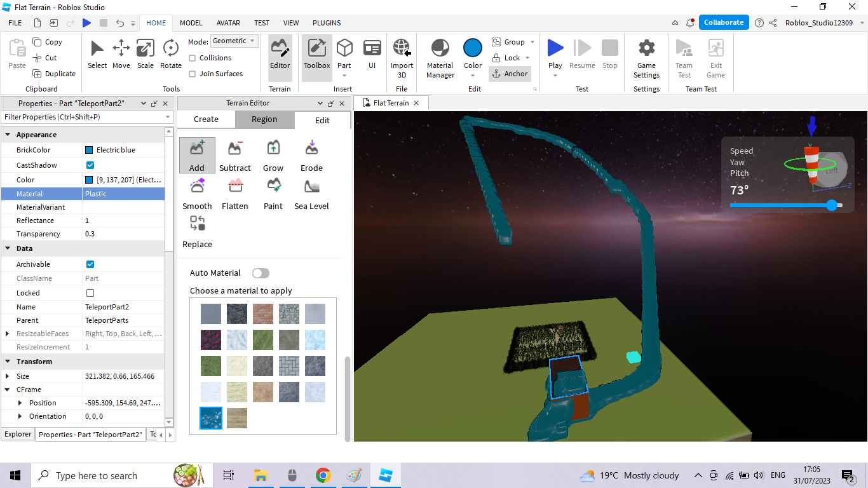Toggle the Anchor button
This screenshot has height=488, width=868.
(510, 74)
